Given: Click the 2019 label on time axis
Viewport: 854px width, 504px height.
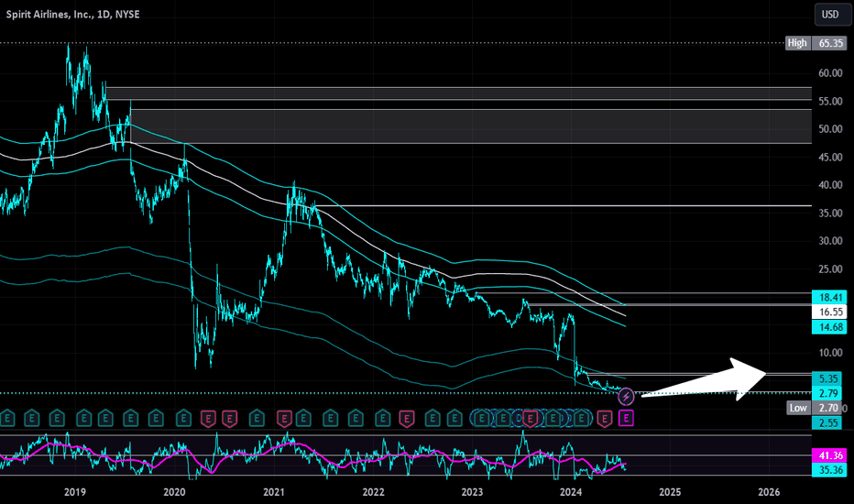Looking at the screenshot, I should click(74, 492).
